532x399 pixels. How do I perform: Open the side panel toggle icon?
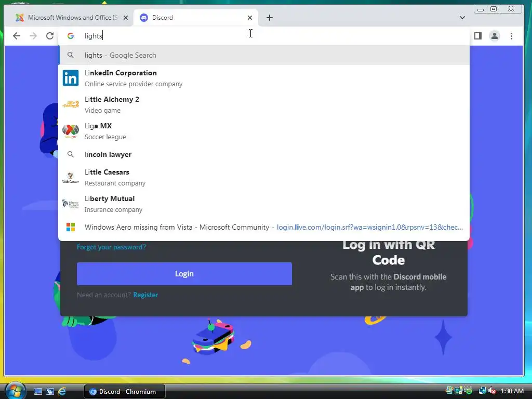coord(478,36)
